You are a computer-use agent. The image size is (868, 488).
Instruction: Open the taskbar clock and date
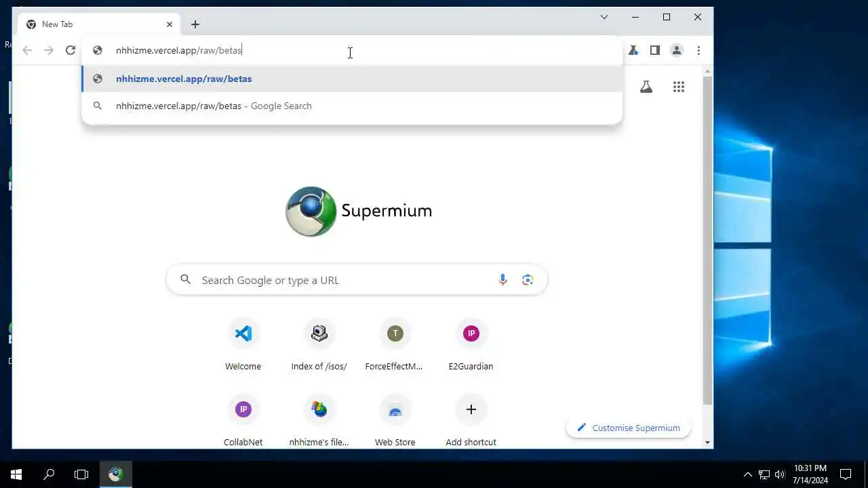[x=810, y=474]
